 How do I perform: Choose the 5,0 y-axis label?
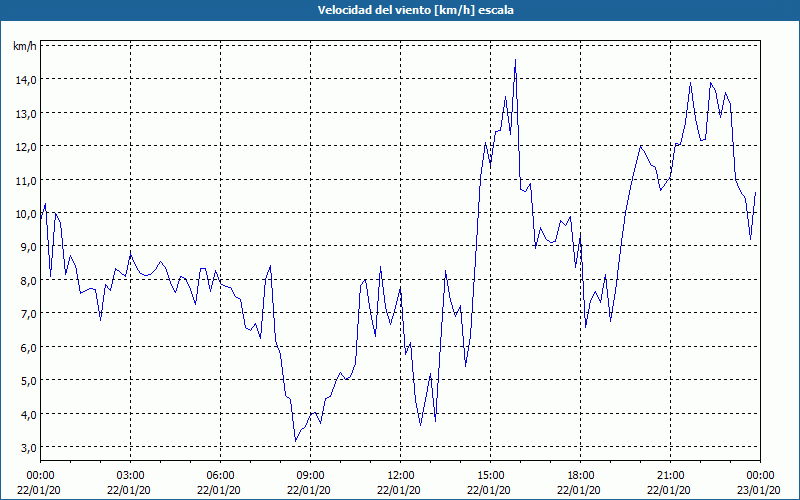tap(28, 381)
